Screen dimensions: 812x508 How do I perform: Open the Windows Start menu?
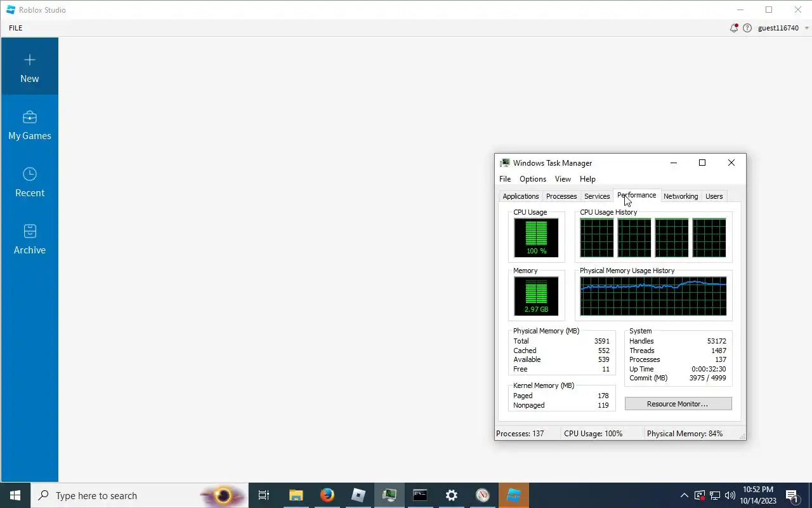[x=15, y=495]
